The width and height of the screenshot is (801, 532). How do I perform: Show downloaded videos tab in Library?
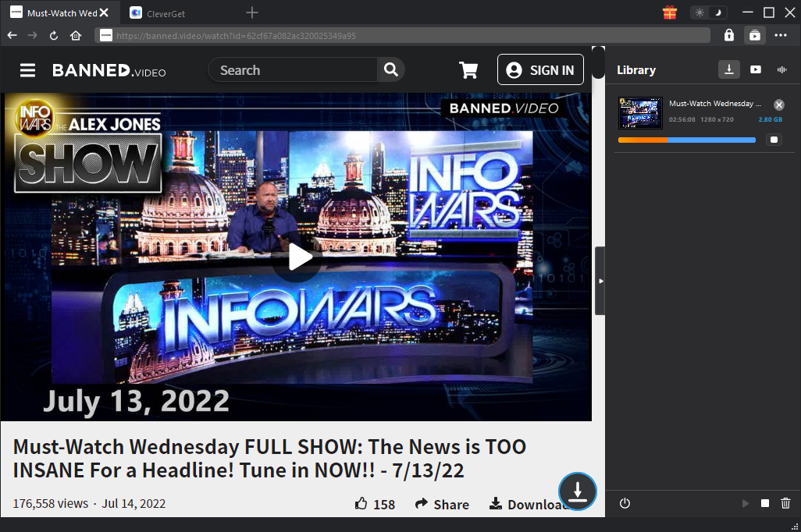756,69
